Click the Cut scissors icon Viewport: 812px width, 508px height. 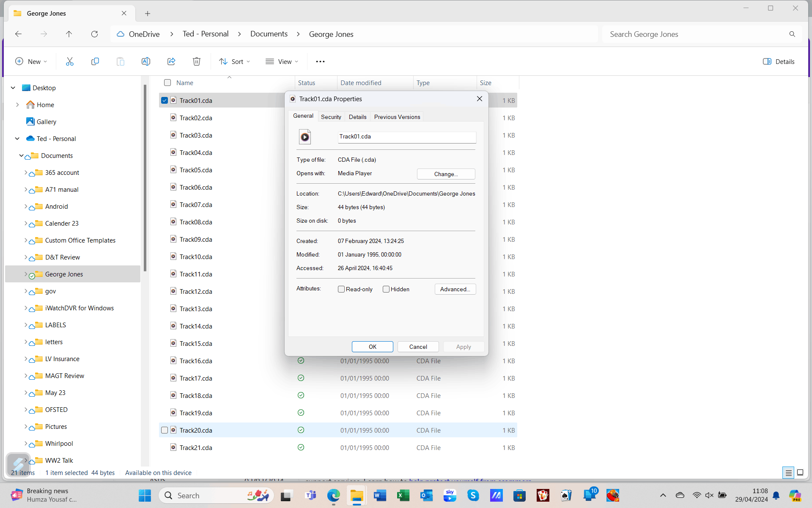[70, 61]
